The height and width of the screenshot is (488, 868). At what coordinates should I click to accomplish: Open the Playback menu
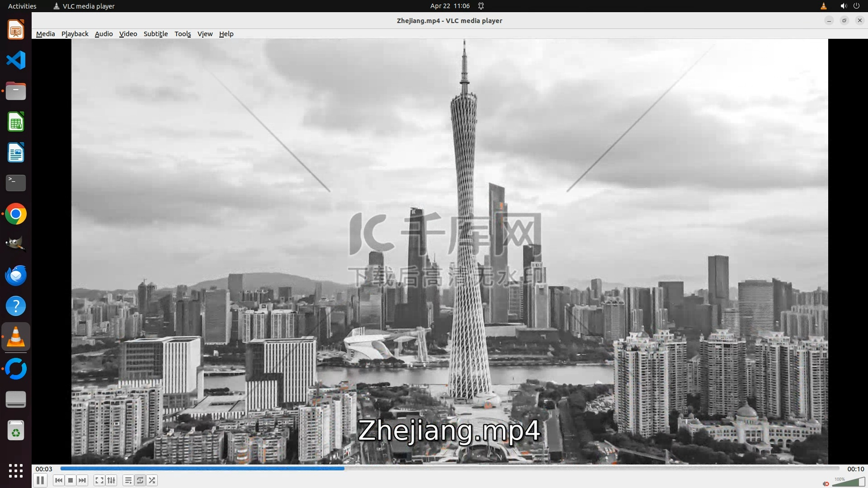[75, 34]
